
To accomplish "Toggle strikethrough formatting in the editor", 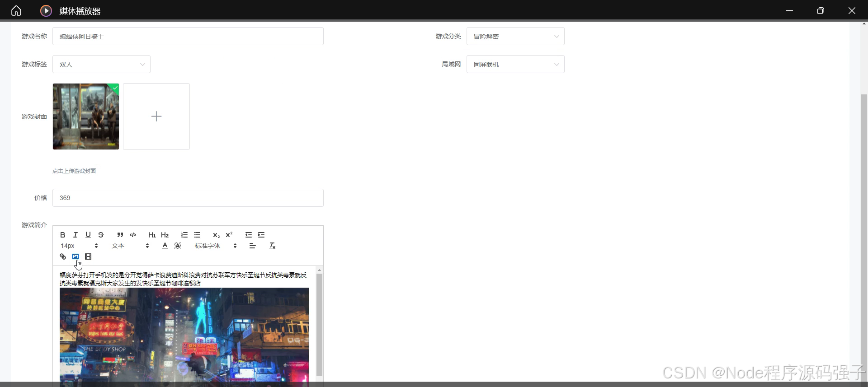I will point(101,235).
